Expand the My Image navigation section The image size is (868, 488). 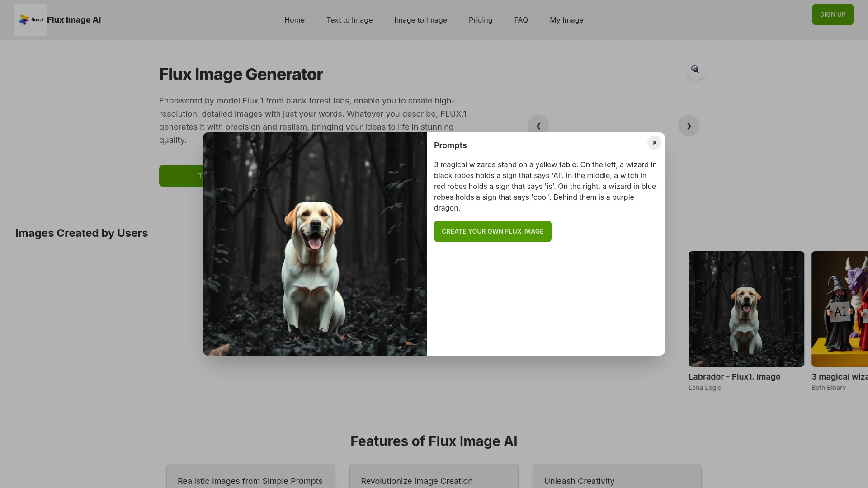pyautogui.click(x=566, y=20)
